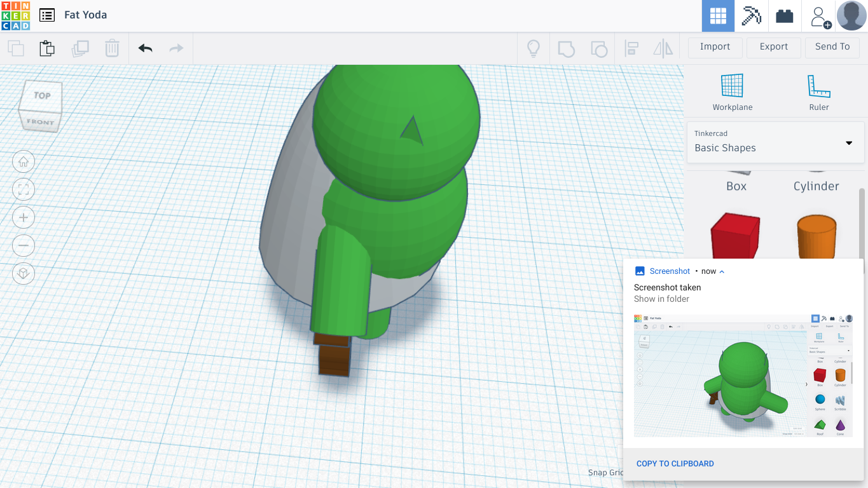Image resolution: width=868 pixels, height=488 pixels.
Task: Select the green arm shape
Action: pyautogui.click(x=340, y=280)
